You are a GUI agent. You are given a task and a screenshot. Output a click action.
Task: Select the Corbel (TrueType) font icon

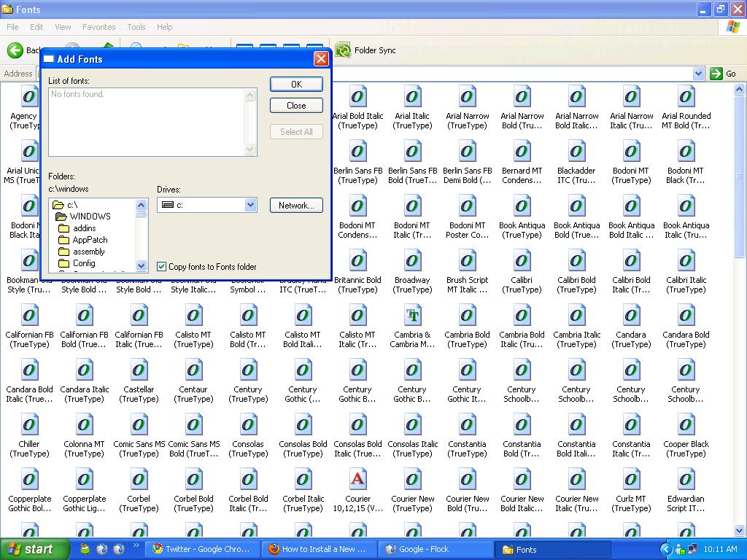tap(139, 480)
